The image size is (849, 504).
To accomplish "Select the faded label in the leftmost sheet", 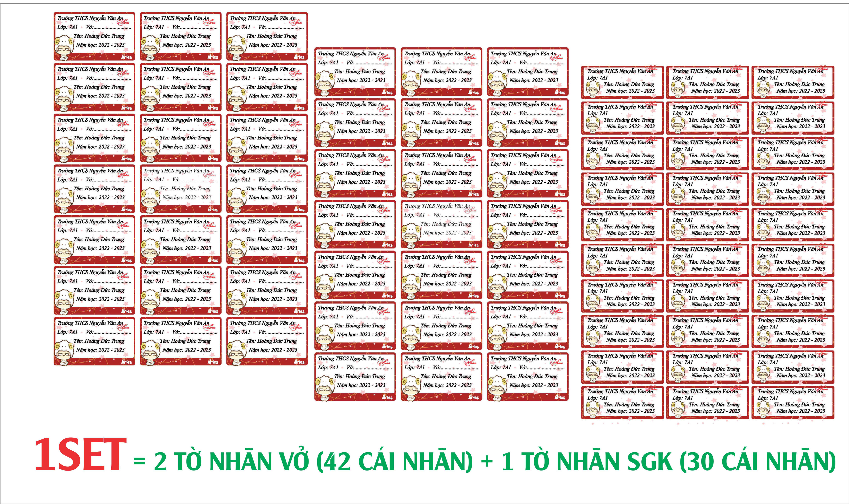I will pyautogui.click(x=180, y=189).
